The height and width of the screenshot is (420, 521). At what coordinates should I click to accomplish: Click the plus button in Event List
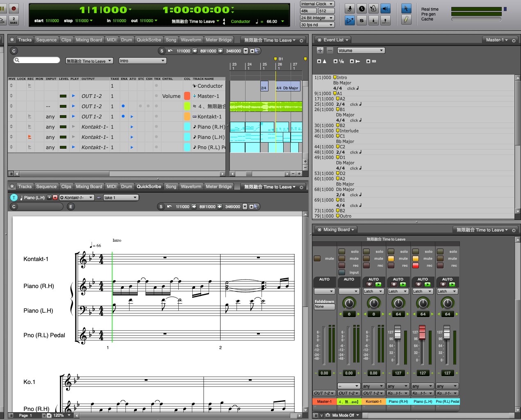click(320, 50)
